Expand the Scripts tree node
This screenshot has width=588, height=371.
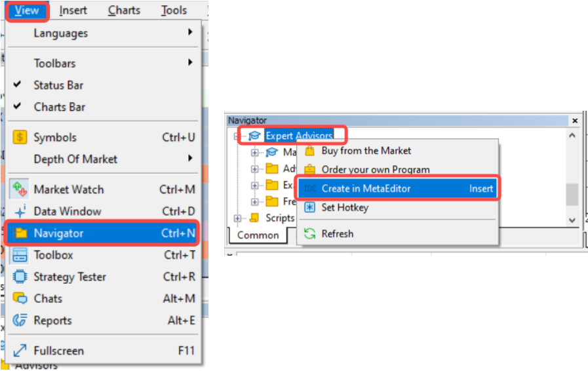pyautogui.click(x=237, y=218)
